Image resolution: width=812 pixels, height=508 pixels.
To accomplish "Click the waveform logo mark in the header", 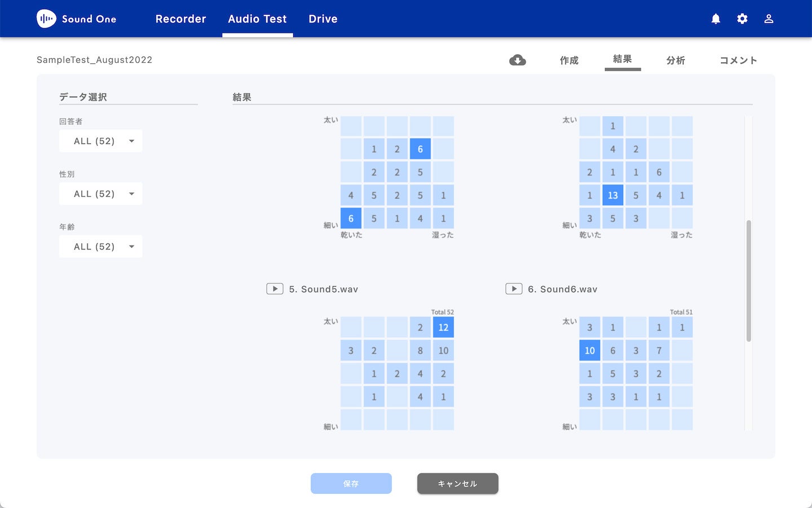I will (46, 18).
